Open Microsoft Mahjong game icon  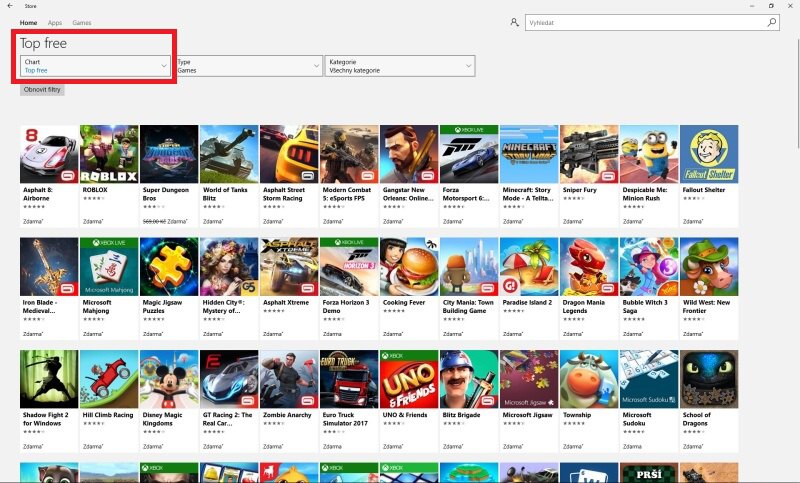pyautogui.click(x=109, y=266)
